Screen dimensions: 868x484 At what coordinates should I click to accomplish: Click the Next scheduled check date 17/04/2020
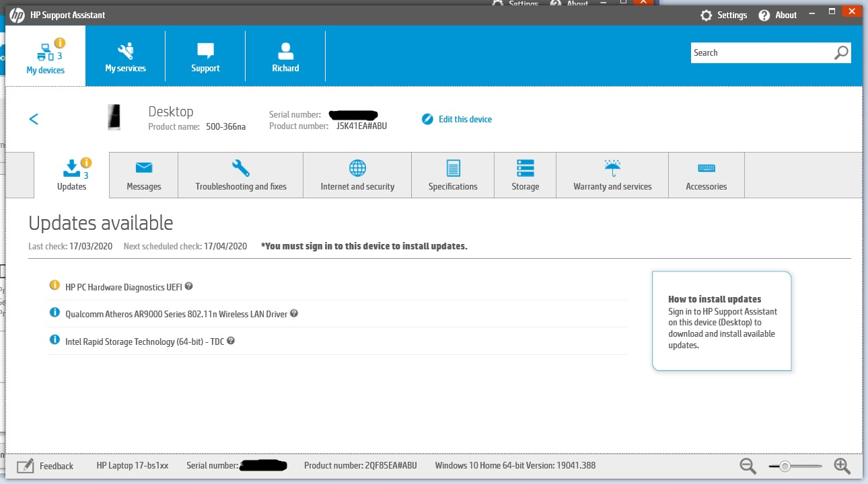[x=225, y=246]
